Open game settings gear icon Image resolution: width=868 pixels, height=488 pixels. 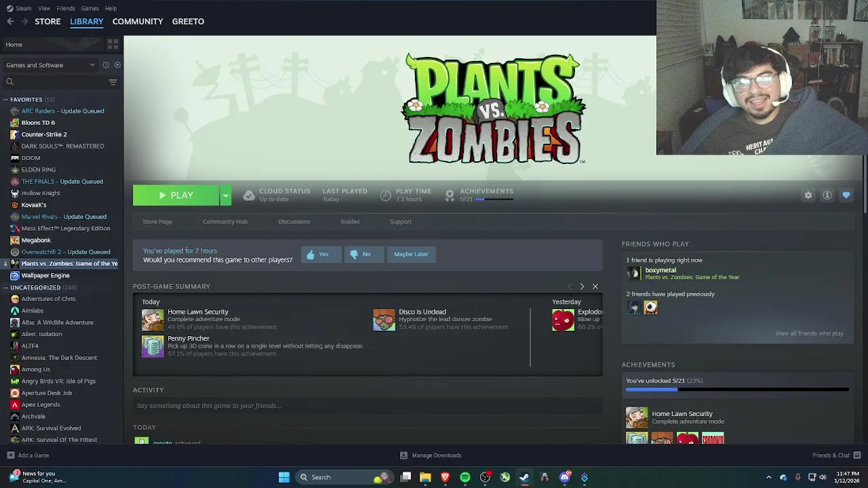pyautogui.click(x=808, y=195)
